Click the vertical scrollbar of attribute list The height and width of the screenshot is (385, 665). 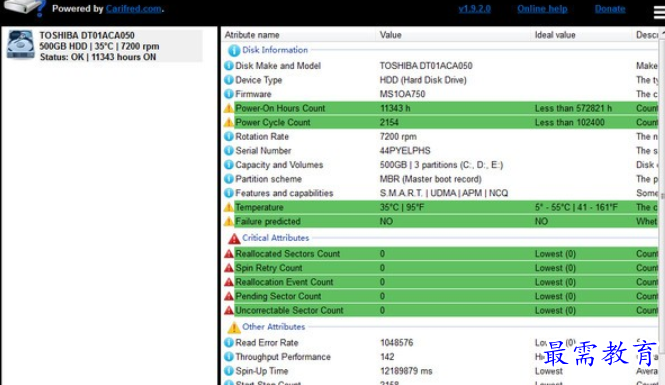click(662, 195)
